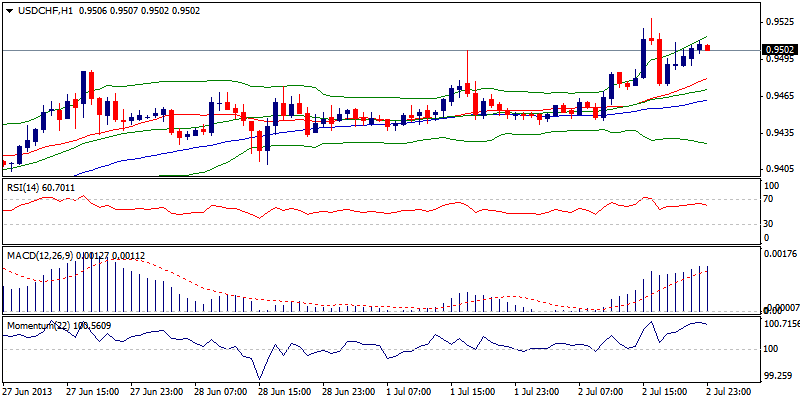Screen dimensions: 800x400
Task: Click the USDCHF,H1 chart title label
Action: [x=39, y=10]
